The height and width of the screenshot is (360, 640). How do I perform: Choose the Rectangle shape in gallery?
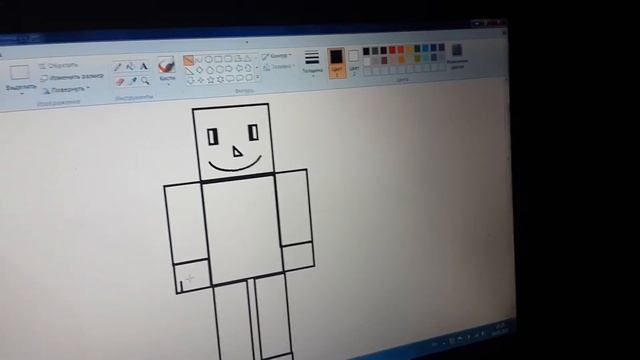coord(218,59)
